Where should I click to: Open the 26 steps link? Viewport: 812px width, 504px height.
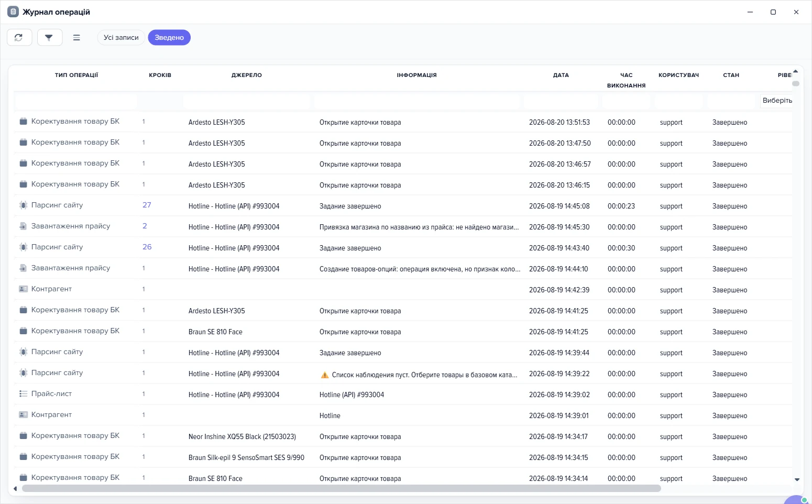coord(147,247)
